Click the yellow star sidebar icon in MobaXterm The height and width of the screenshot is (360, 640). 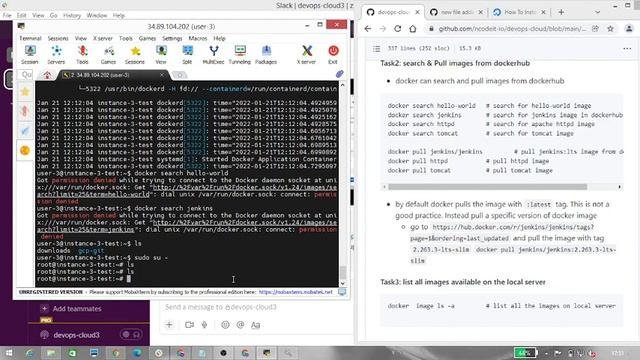click(x=25, y=91)
